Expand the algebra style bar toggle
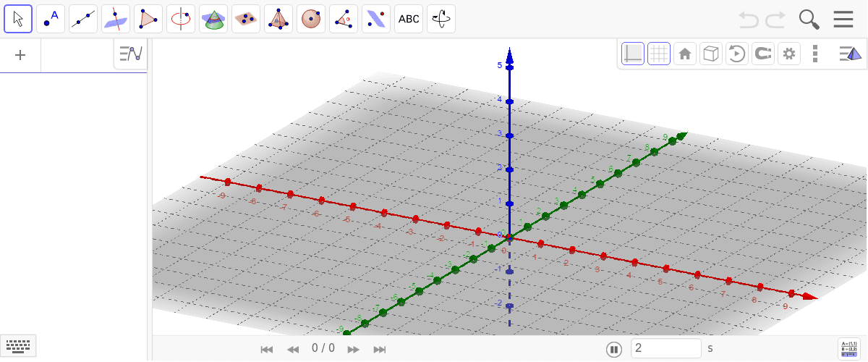Image resolution: width=868 pixels, height=362 pixels. 131,54
